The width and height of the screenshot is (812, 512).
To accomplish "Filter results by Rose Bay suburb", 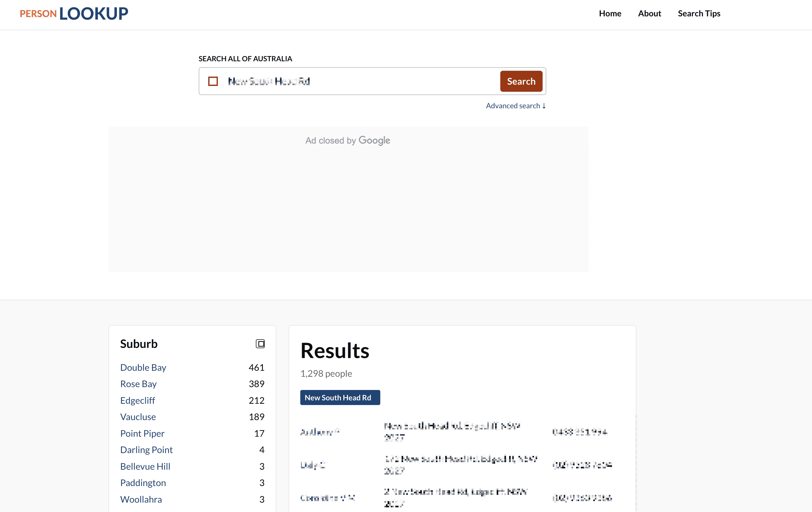I will click(138, 384).
